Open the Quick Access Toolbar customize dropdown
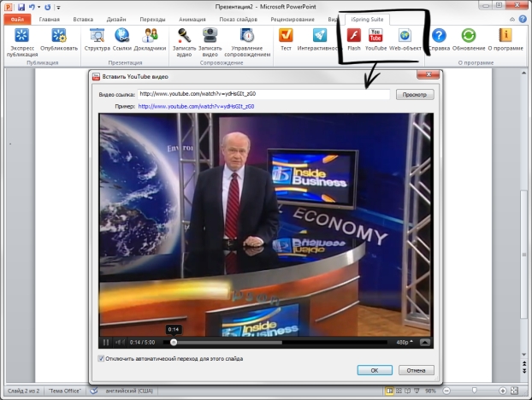Screen dimensions: 532x400 click(x=58, y=7)
